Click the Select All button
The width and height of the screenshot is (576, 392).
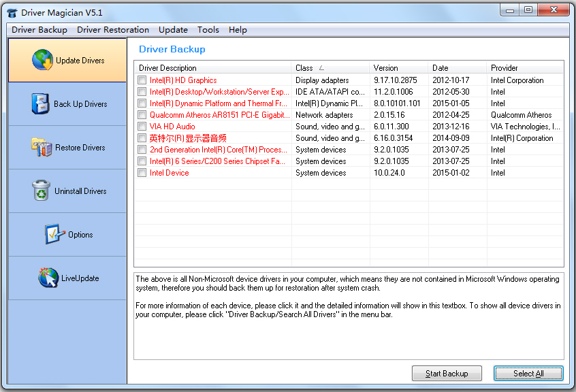tap(528, 373)
